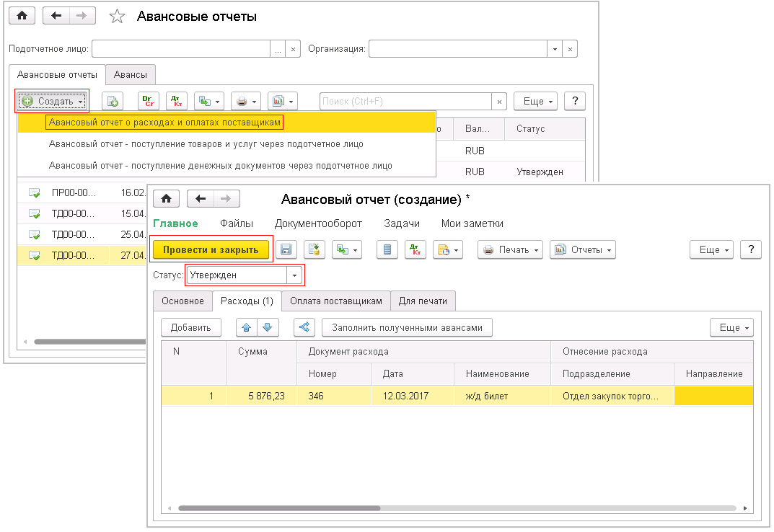
Task: Open the Отчеты dropdown in creation form
Action: tap(582, 249)
